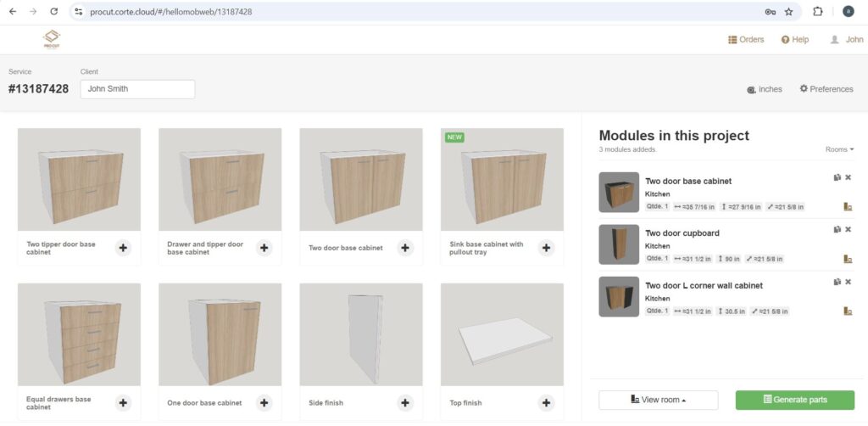
Task: Open room icon for Two door base cabinet
Action: point(847,206)
